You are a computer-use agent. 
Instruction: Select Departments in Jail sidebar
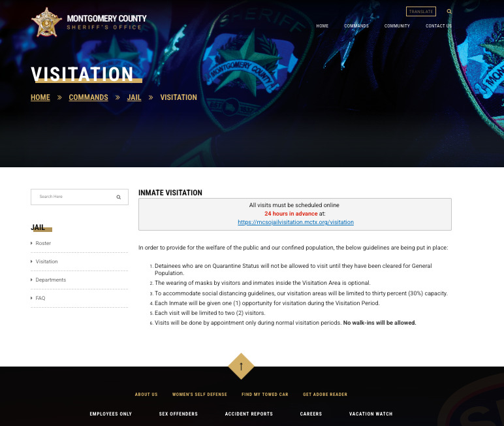[x=50, y=280]
